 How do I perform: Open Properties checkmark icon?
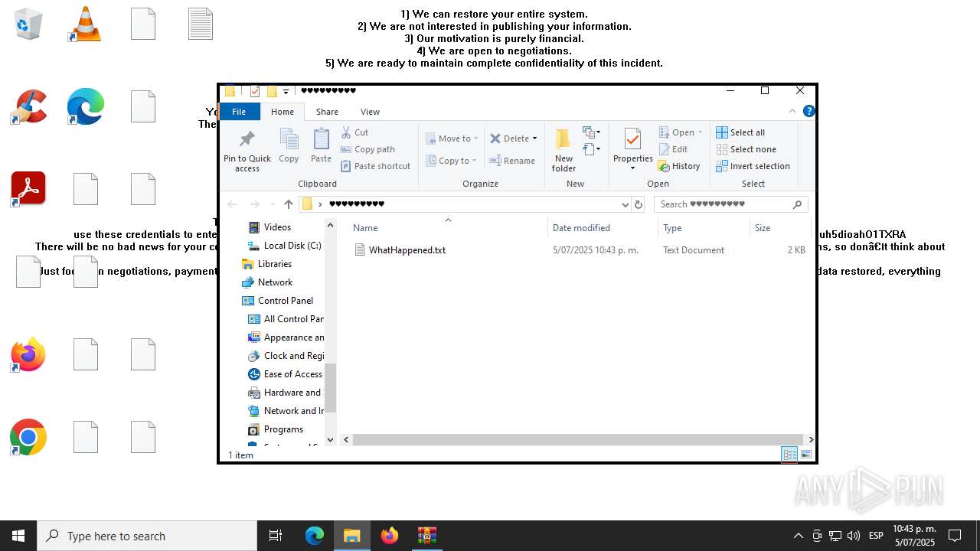(632, 139)
